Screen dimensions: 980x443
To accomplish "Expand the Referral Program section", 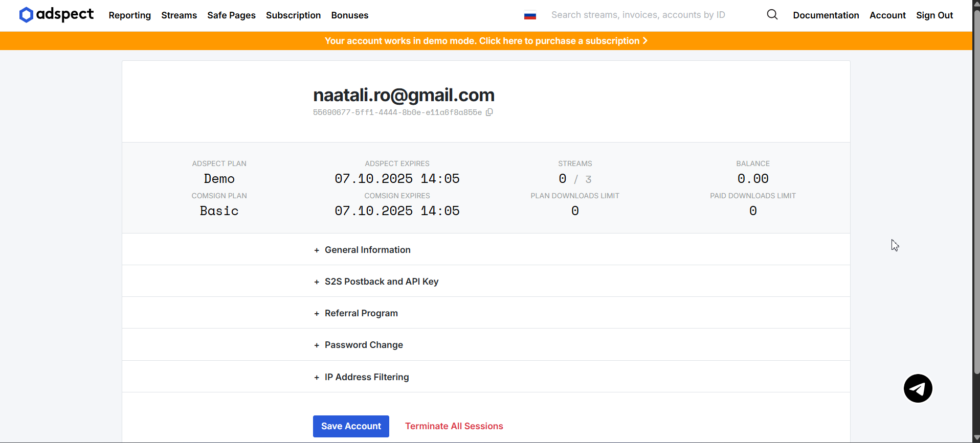I will [x=361, y=313].
